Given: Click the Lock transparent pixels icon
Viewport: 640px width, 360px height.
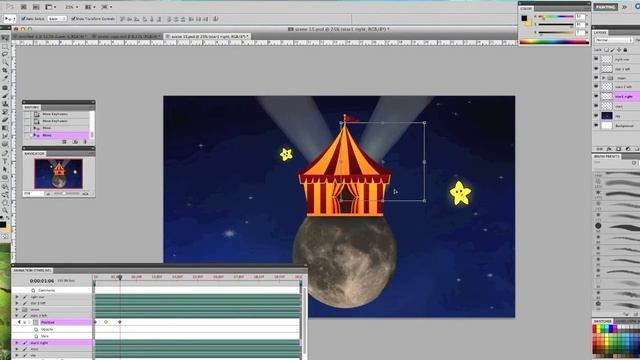Looking at the screenshot, I should point(607,50).
